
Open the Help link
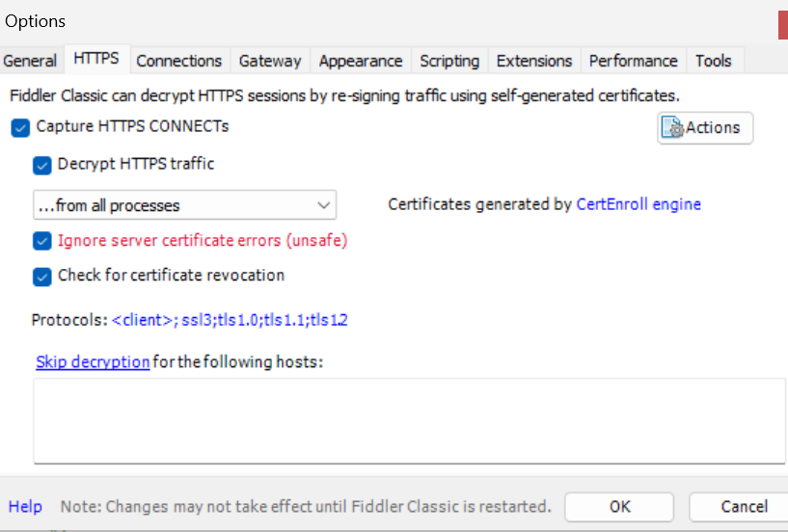pos(25,506)
